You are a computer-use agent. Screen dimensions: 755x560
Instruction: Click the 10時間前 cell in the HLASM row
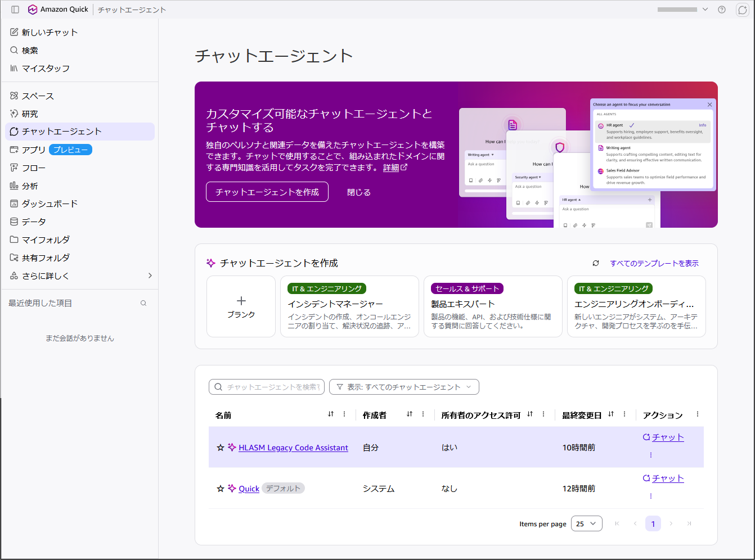click(x=579, y=448)
